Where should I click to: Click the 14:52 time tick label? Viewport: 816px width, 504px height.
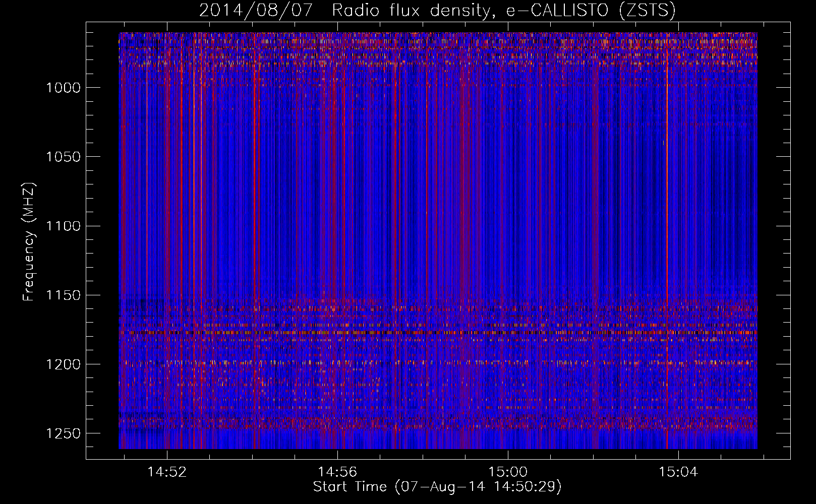tap(167, 472)
